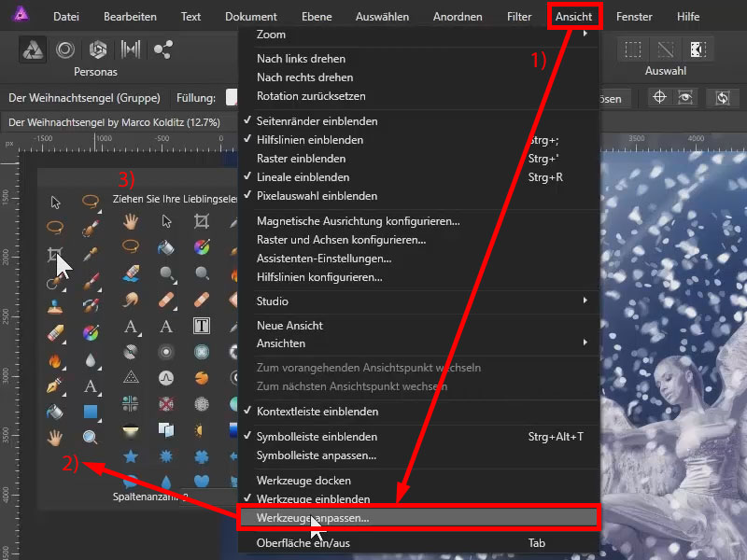
Task: Open the Datei menu
Action: tap(66, 16)
